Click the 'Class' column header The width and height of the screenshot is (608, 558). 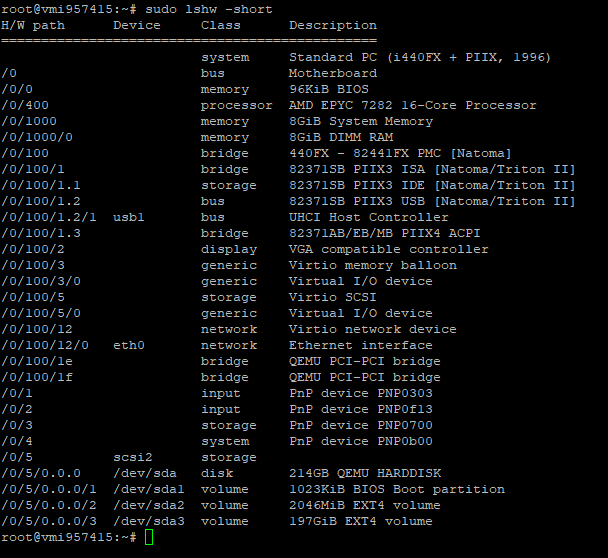pos(221,25)
